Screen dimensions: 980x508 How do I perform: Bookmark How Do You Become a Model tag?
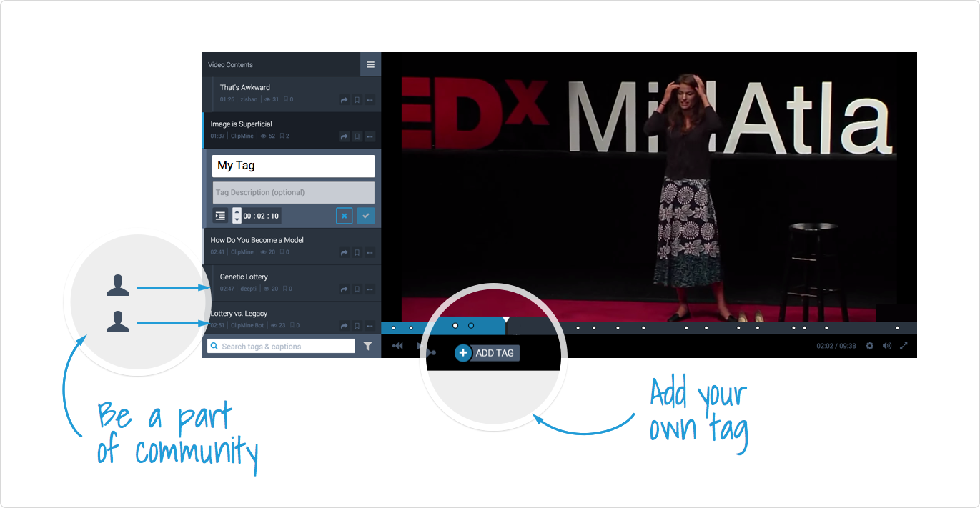point(357,253)
